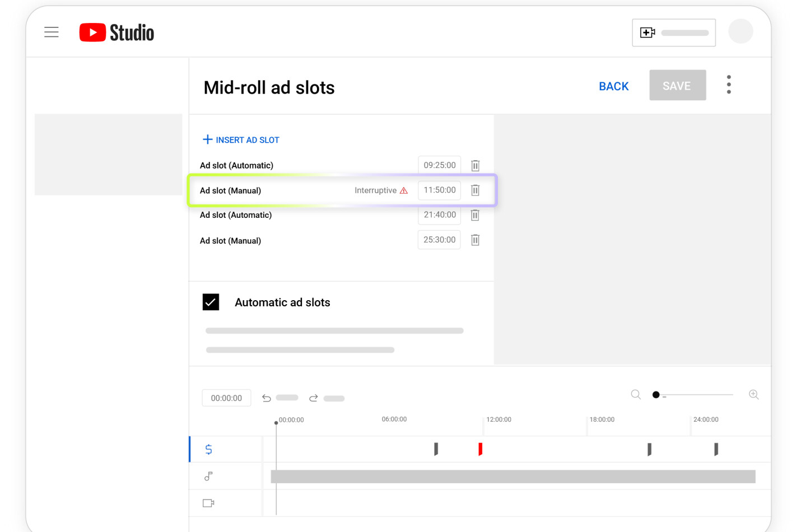806x532 pixels.
Task: Click the interruptive warning triangle icon
Action: (x=404, y=191)
